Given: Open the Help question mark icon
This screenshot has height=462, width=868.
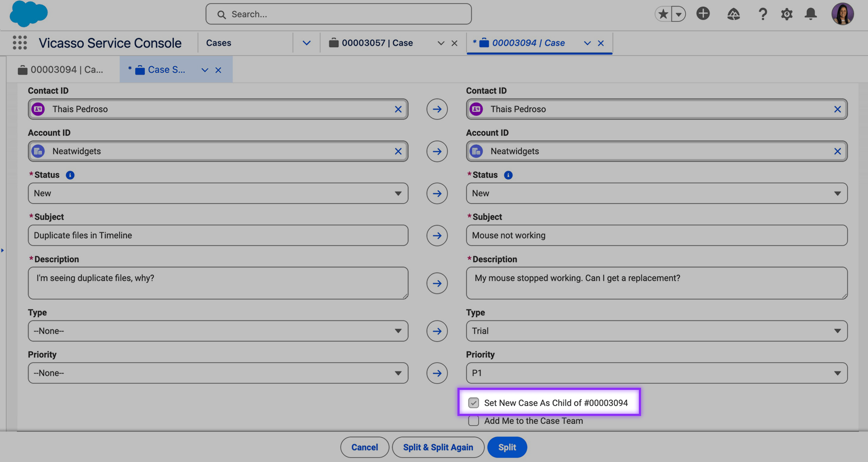Looking at the screenshot, I should pos(763,14).
